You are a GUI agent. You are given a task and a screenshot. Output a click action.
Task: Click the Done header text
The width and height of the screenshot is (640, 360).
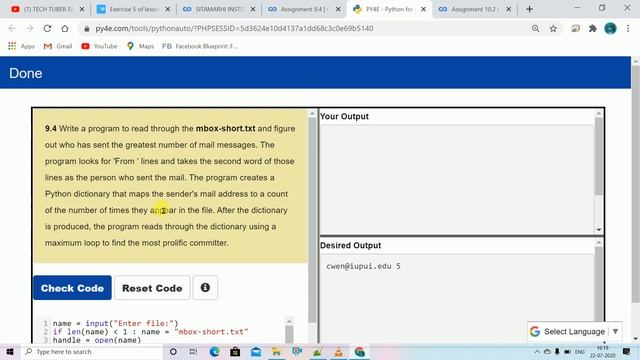(25, 73)
